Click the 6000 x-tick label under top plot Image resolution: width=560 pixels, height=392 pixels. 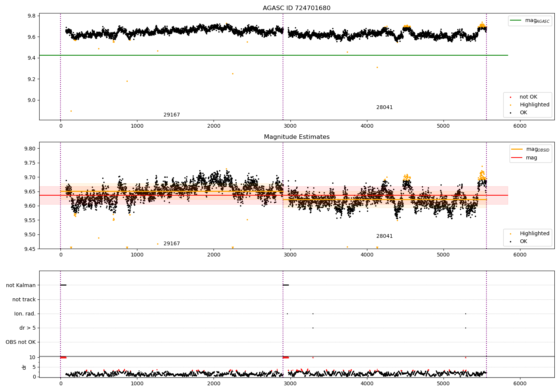(x=520, y=126)
